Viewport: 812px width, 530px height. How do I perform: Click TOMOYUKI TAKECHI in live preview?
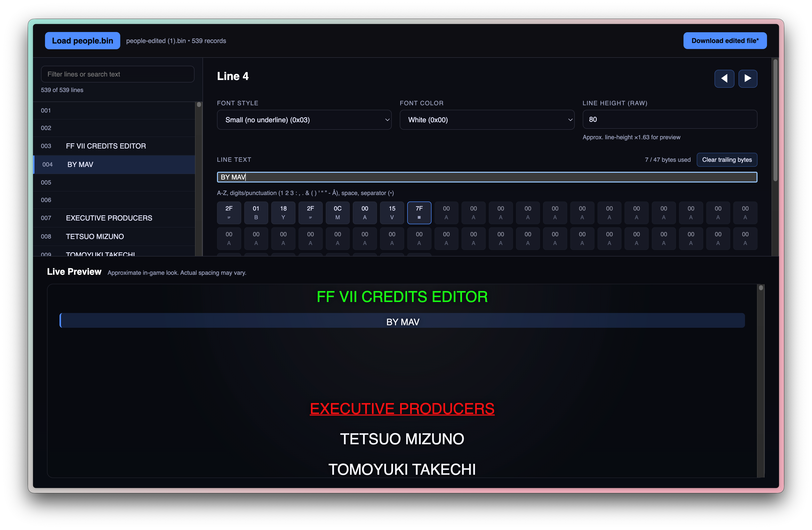tap(402, 469)
